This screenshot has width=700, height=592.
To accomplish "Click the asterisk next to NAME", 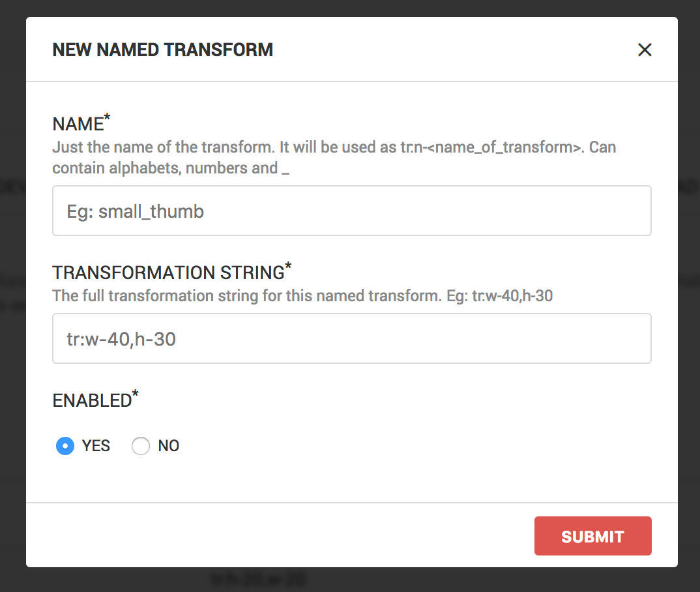I will point(106,117).
